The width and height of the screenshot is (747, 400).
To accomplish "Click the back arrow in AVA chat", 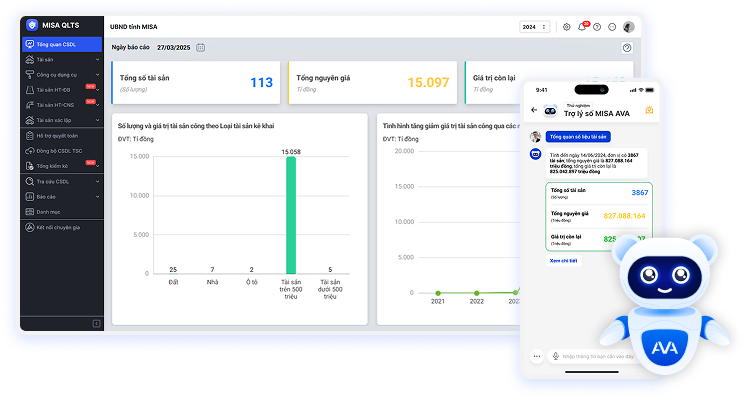I will coord(534,110).
